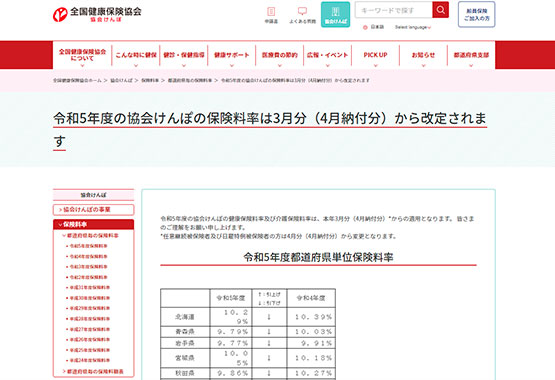Open the こんな時に健保 menu
Viewport: 555px width, 380px height.
pos(136,55)
